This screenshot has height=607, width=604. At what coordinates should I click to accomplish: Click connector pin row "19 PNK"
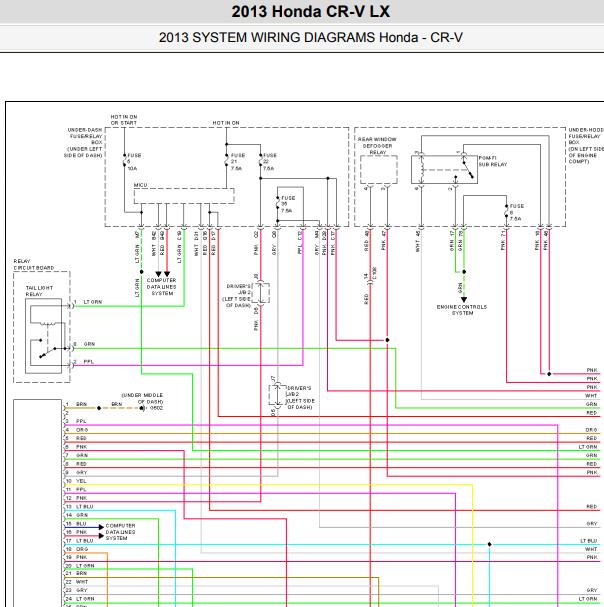point(76,557)
